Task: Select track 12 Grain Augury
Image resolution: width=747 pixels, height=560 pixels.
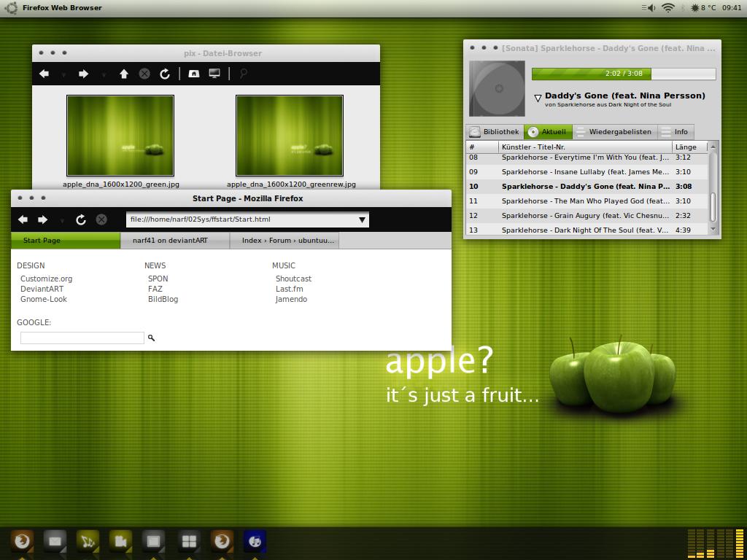Action: point(587,216)
